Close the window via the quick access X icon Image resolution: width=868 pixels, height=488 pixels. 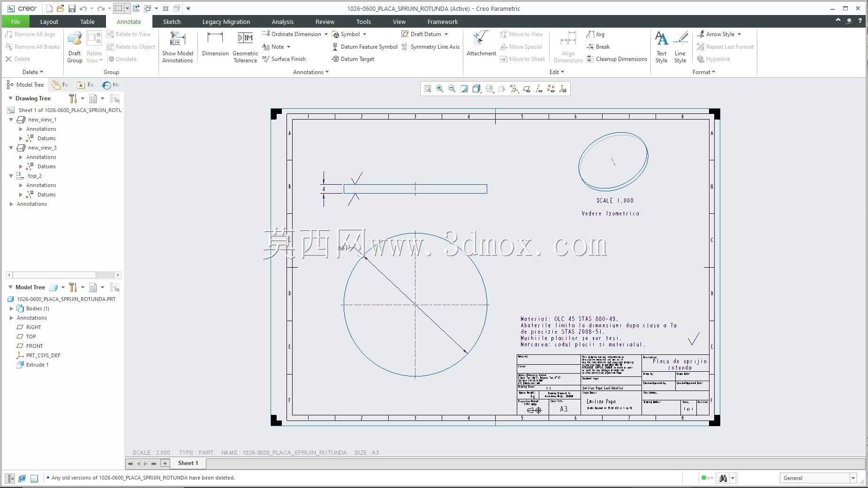click(x=166, y=8)
